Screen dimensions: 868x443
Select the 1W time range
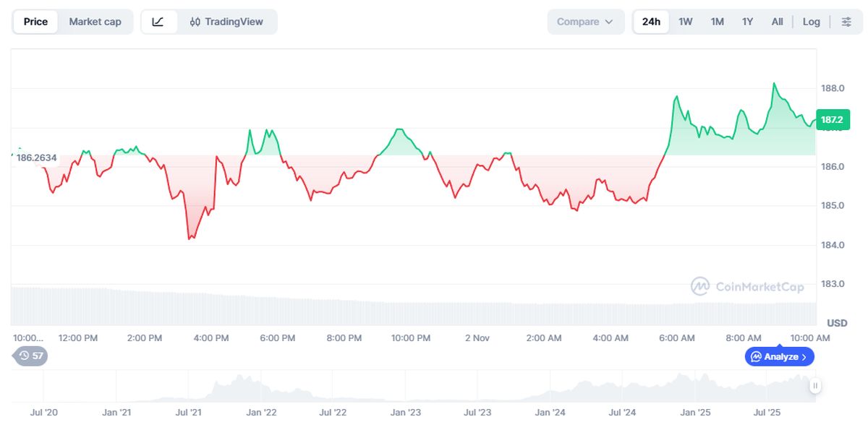point(685,22)
